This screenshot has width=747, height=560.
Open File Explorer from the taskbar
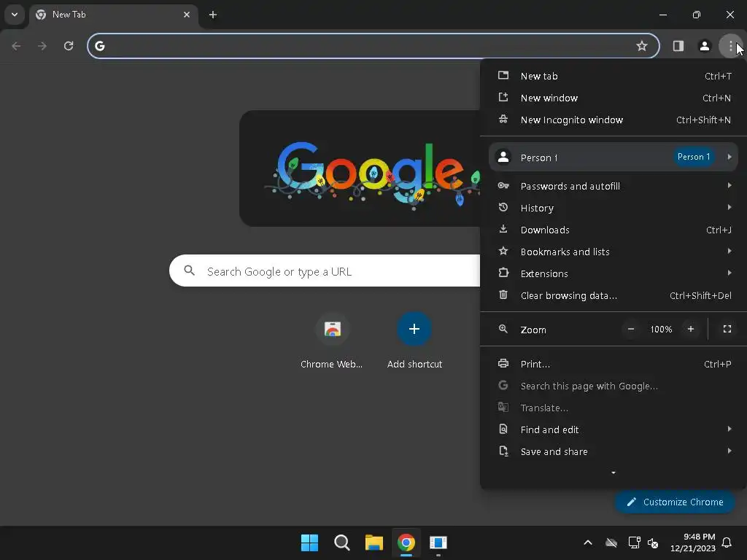click(x=374, y=542)
